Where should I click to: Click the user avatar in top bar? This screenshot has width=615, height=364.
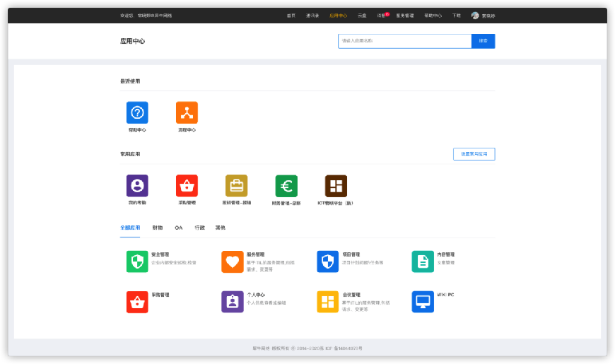coord(475,16)
